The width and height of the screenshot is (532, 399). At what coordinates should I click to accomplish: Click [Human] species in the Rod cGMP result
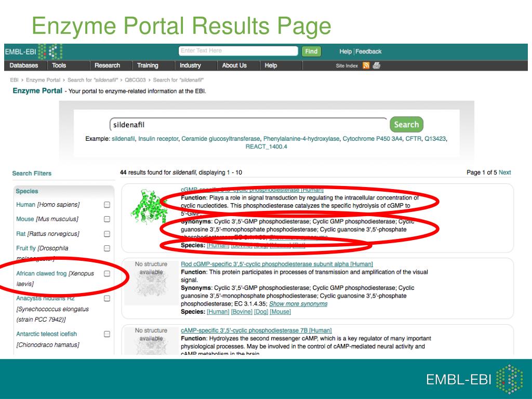218,312
